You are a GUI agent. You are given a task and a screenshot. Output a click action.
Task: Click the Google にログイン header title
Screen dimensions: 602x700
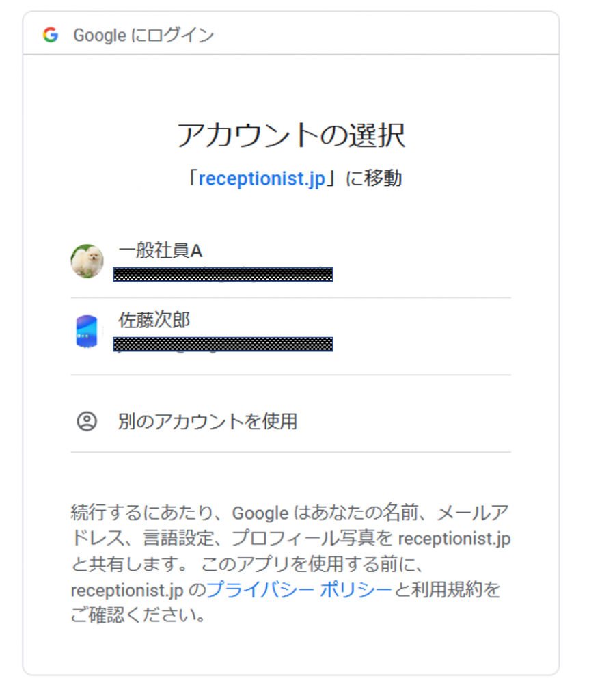coord(143,36)
